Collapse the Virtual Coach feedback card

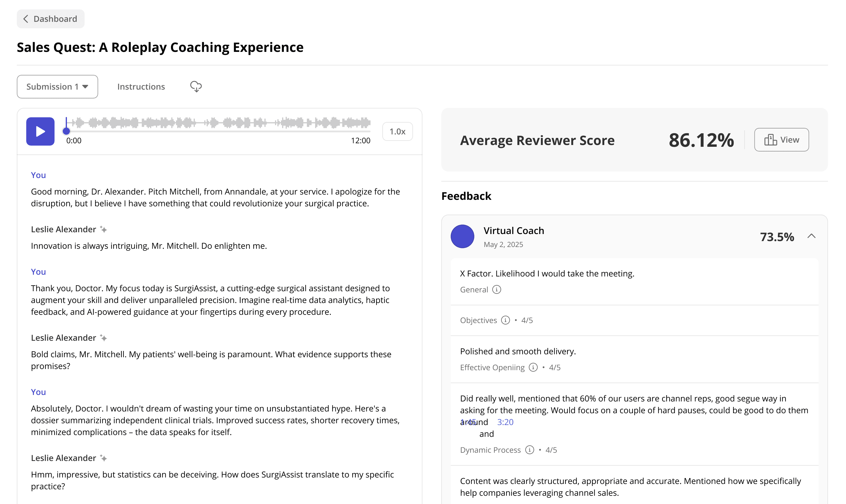[811, 236]
